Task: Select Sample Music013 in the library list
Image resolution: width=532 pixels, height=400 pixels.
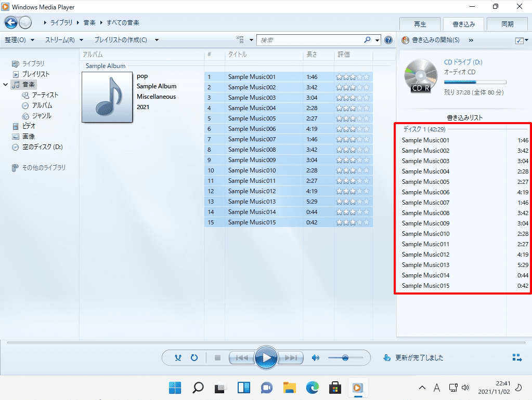Action: 289,202
